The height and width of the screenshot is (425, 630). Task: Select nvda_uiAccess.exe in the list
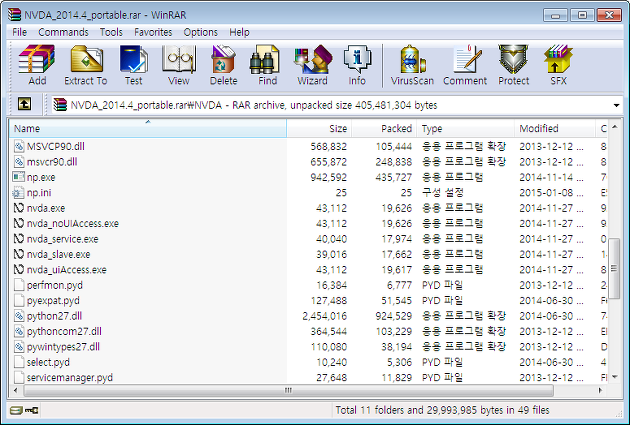coord(67,270)
